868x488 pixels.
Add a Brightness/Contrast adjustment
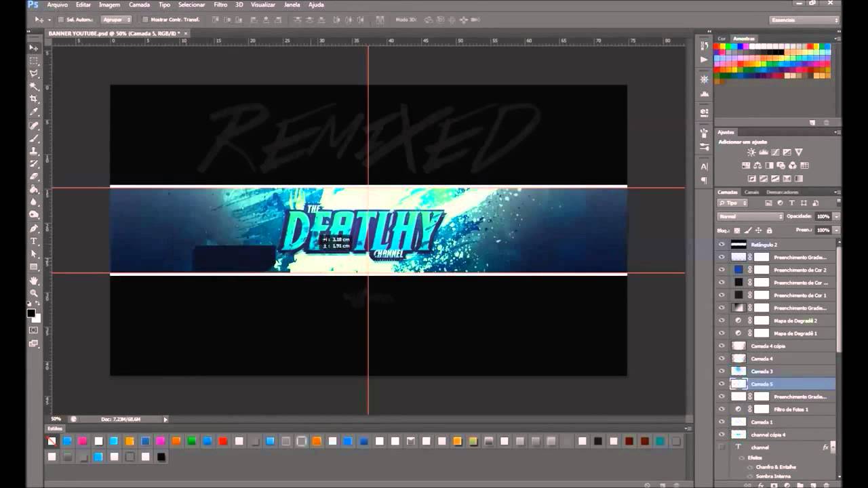click(x=751, y=152)
